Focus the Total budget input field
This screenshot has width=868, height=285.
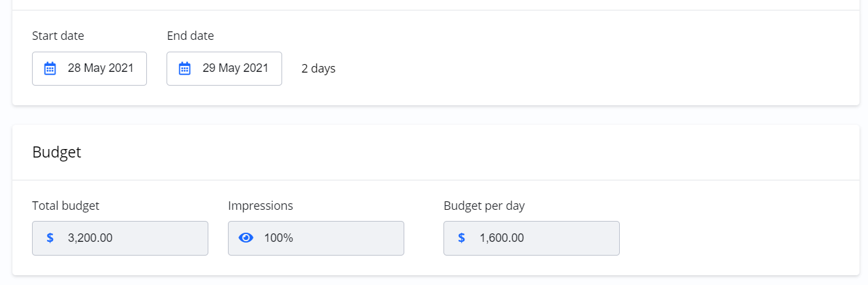coord(131,238)
